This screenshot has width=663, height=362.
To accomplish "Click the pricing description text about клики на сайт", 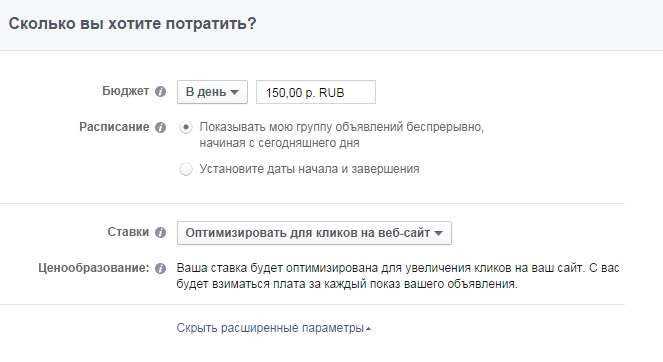I will [x=398, y=276].
